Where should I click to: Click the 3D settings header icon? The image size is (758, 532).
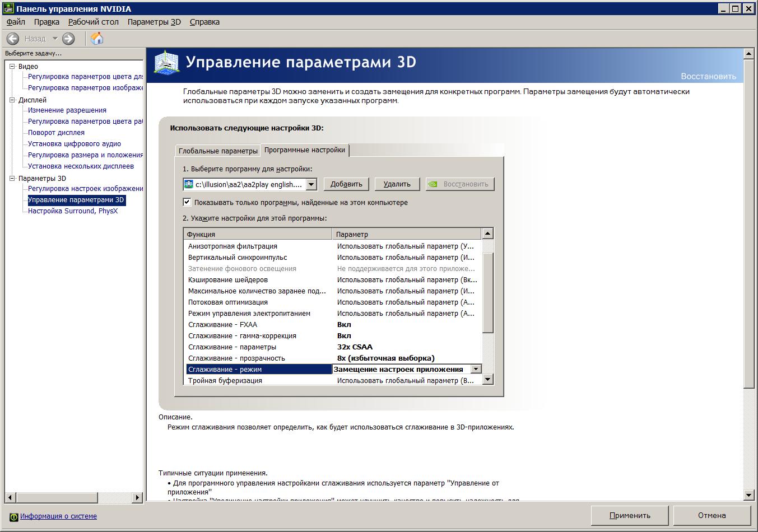(x=166, y=62)
